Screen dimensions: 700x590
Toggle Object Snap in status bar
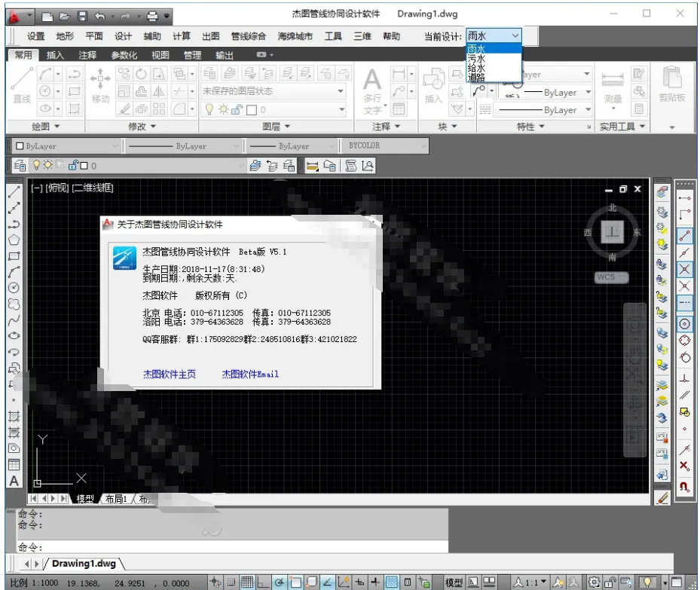(x=295, y=582)
